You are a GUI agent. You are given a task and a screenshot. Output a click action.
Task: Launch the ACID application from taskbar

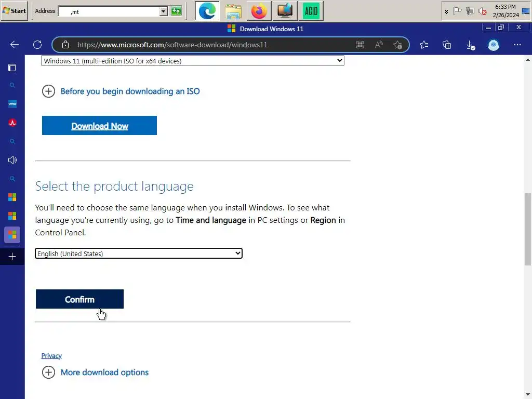[x=311, y=11]
